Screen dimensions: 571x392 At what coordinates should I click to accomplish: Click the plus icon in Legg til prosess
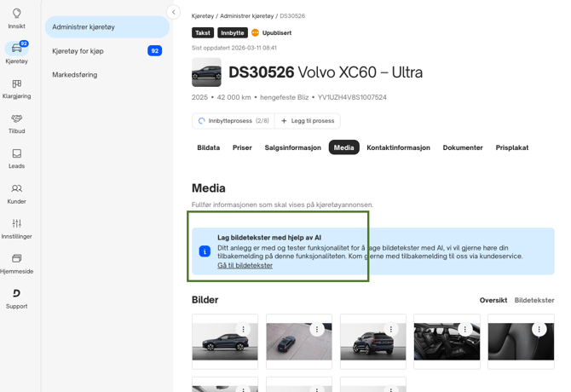coord(284,121)
